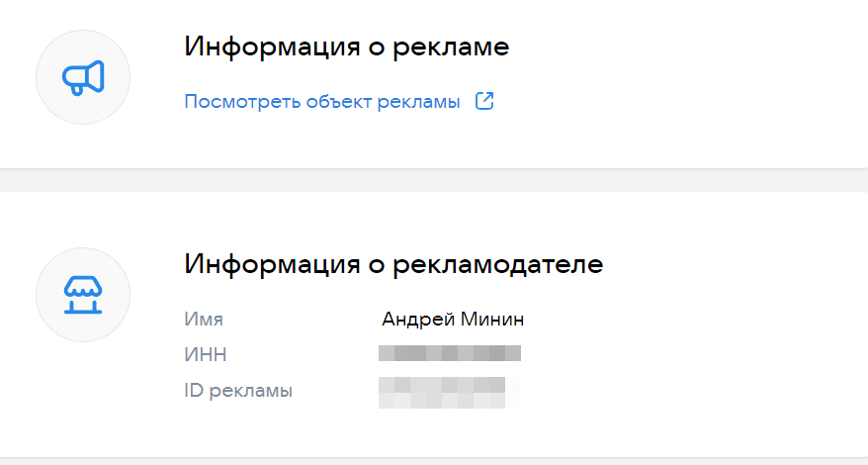The width and height of the screenshot is (868, 465).
Task: Click the blurred ИНН value
Action: [450, 353]
